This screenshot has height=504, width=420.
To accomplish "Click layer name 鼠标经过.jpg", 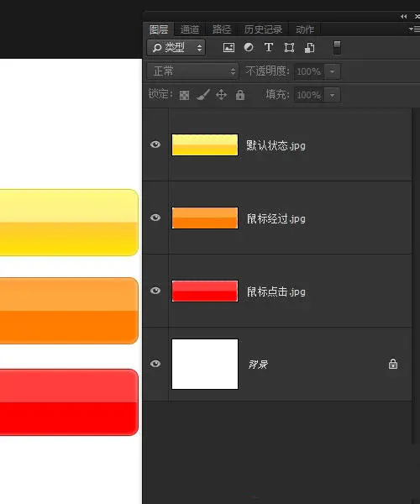I will coord(276,219).
